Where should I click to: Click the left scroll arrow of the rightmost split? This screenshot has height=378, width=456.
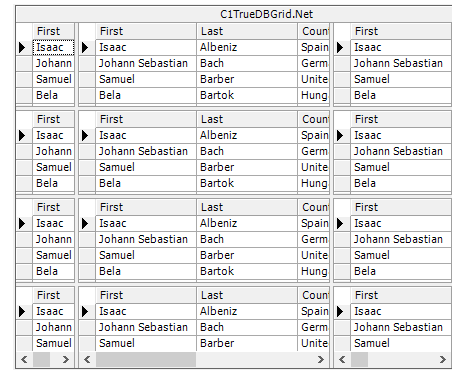[x=342, y=359]
